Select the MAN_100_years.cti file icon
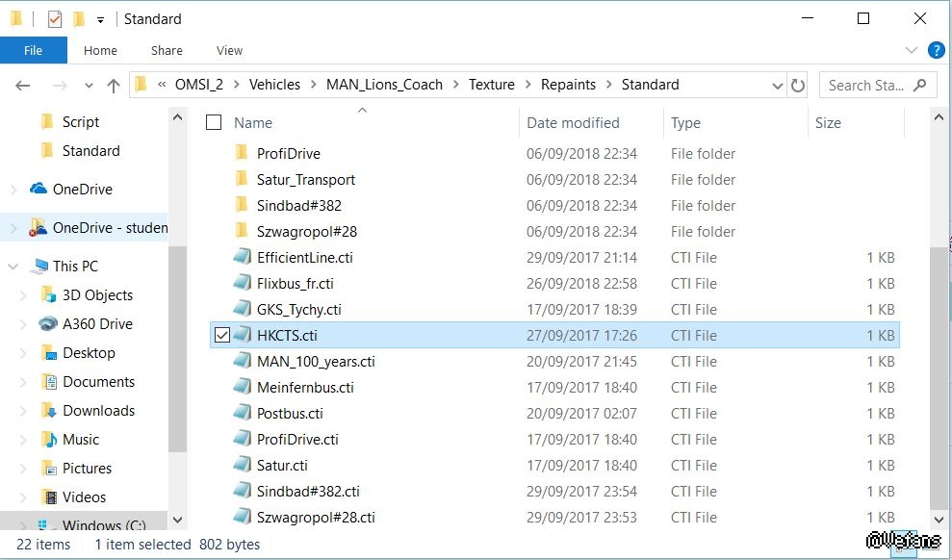 pos(243,361)
